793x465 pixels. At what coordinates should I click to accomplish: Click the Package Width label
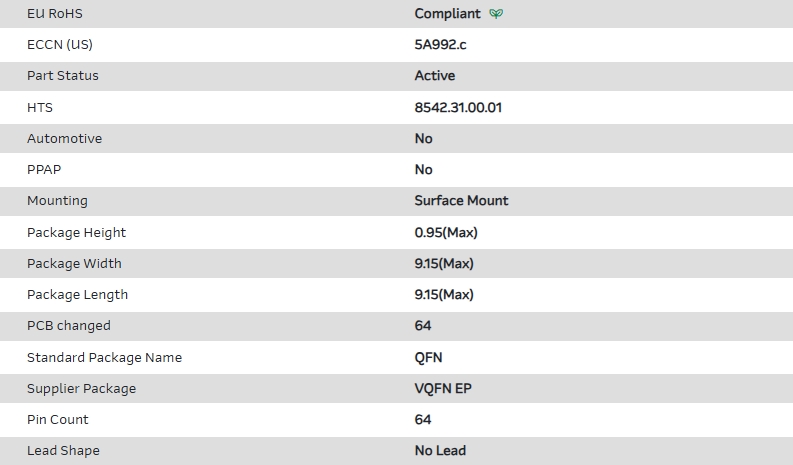tap(74, 264)
